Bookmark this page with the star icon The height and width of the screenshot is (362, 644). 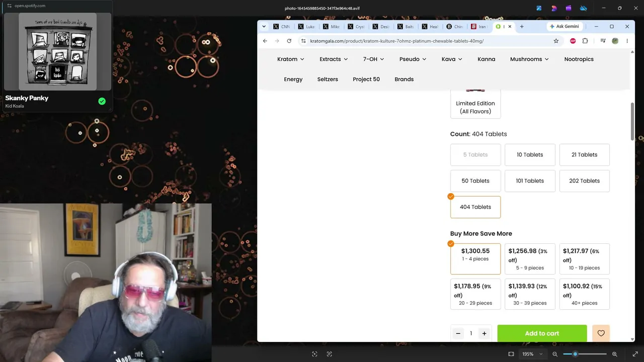click(556, 41)
